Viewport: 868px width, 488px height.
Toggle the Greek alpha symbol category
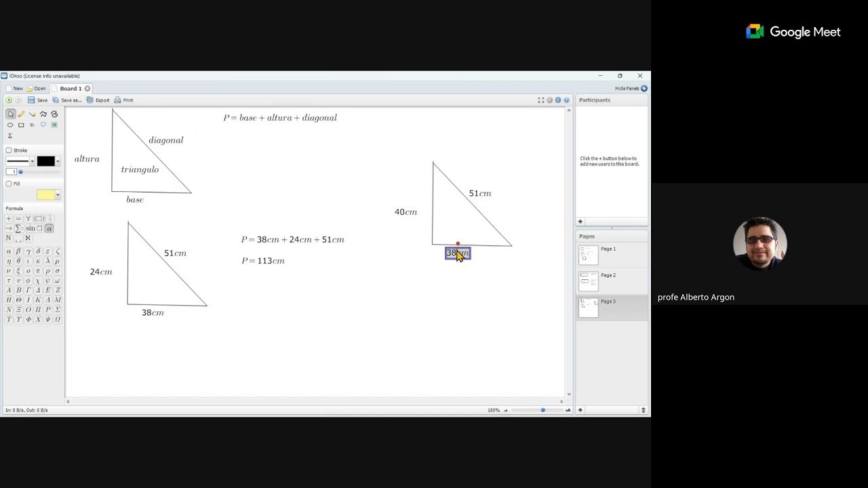point(49,228)
